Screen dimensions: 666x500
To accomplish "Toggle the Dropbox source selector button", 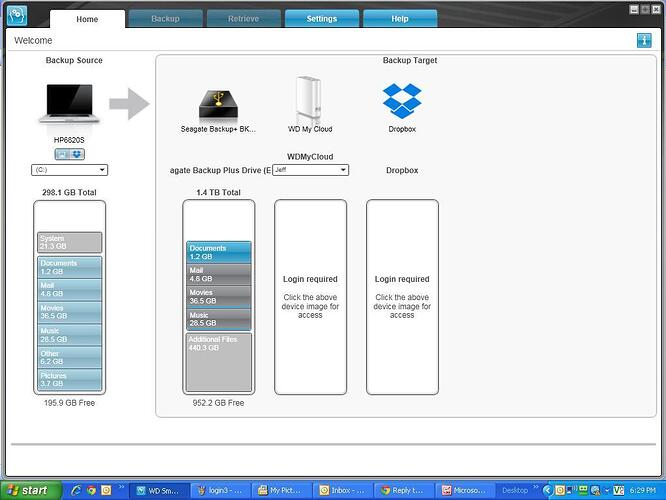I will pos(77,154).
